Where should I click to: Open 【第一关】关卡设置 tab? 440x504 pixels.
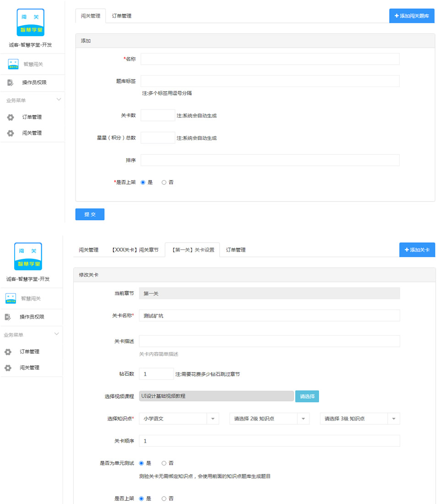192,250
